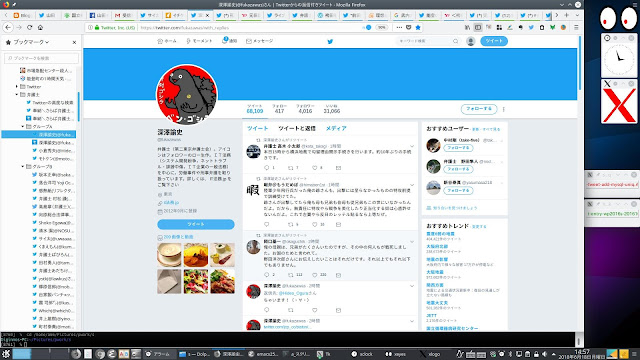Collapse the グループA bookmark folder

[x=23, y=127]
